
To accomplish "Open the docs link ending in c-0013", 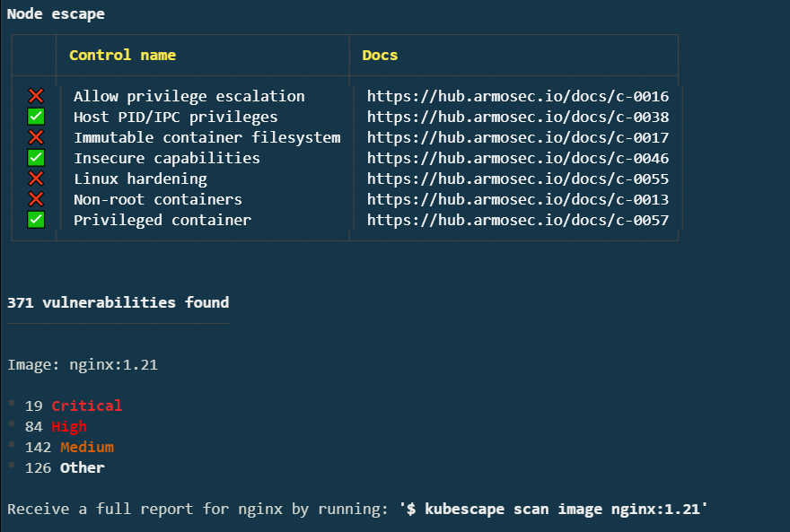I will pyautogui.click(x=518, y=199).
